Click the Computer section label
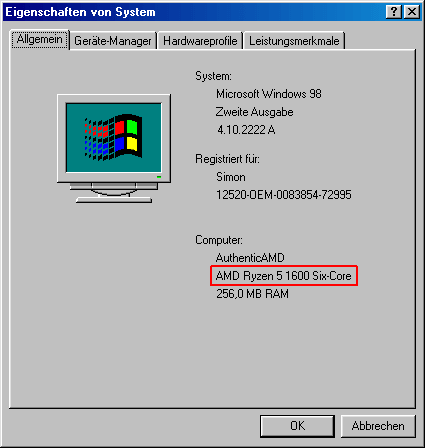The width and height of the screenshot is (425, 448). tap(219, 240)
